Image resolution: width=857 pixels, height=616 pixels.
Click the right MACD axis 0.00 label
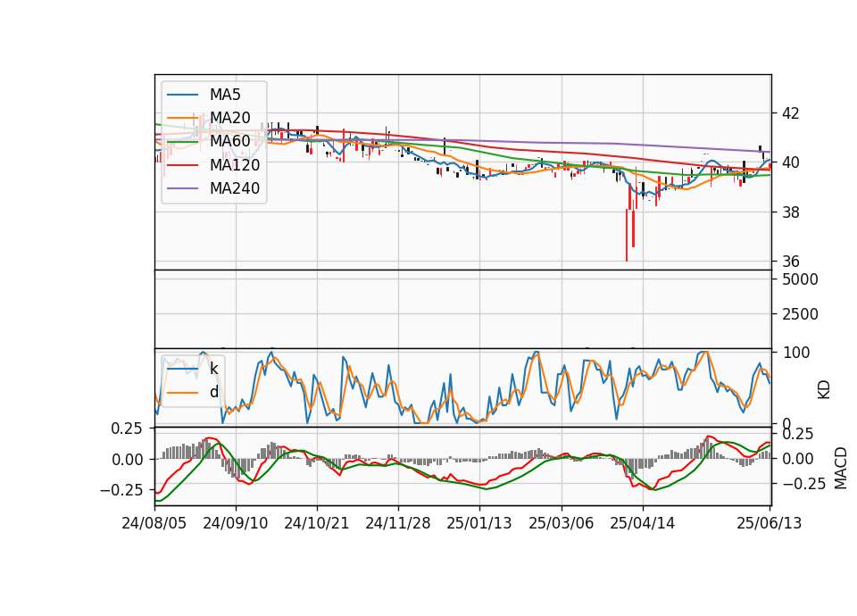click(798, 459)
